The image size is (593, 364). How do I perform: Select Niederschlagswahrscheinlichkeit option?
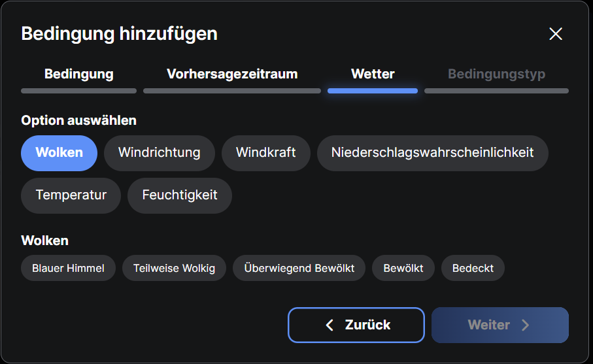pos(432,153)
